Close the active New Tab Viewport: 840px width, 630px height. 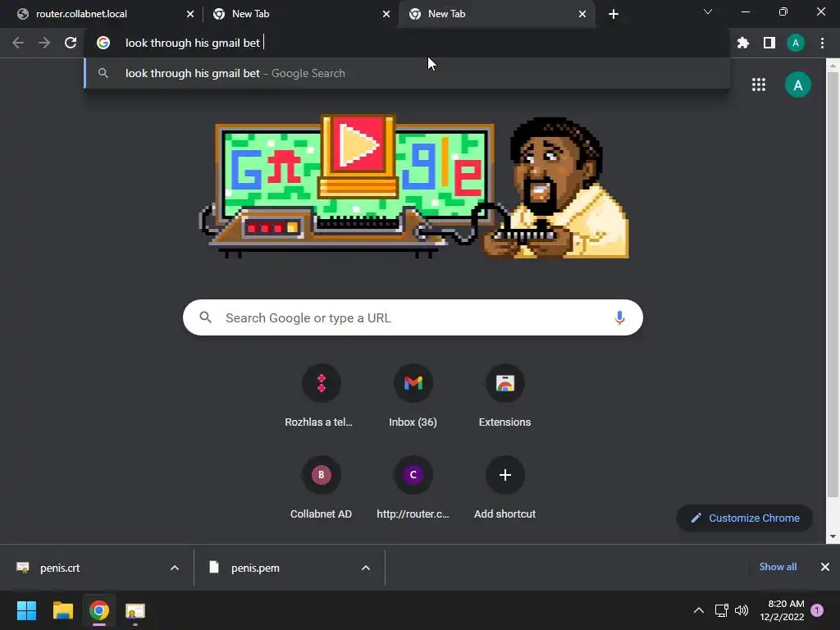pyautogui.click(x=582, y=14)
